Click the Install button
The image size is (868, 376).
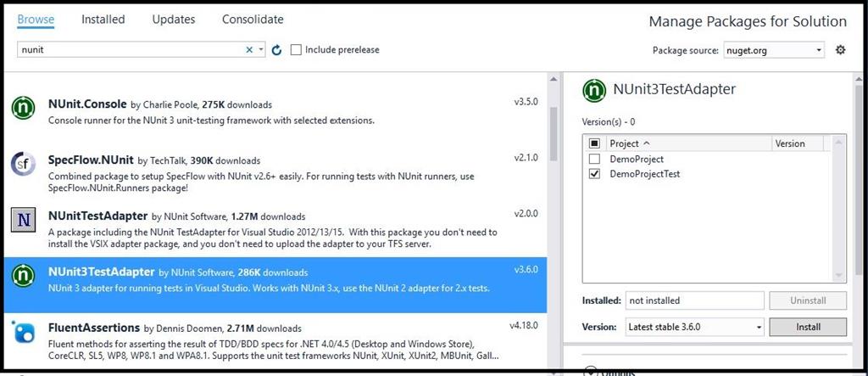pos(807,327)
